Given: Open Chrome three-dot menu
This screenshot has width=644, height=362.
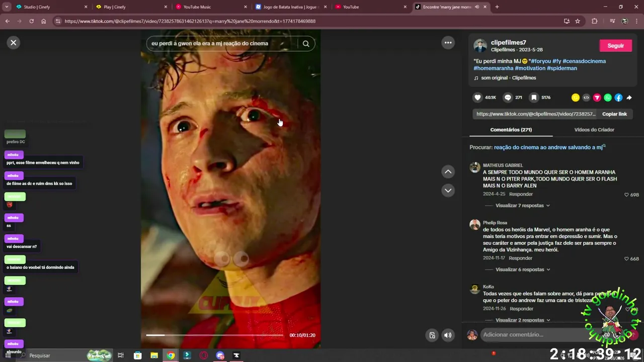Looking at the screenshot, I should click(636, 21).
